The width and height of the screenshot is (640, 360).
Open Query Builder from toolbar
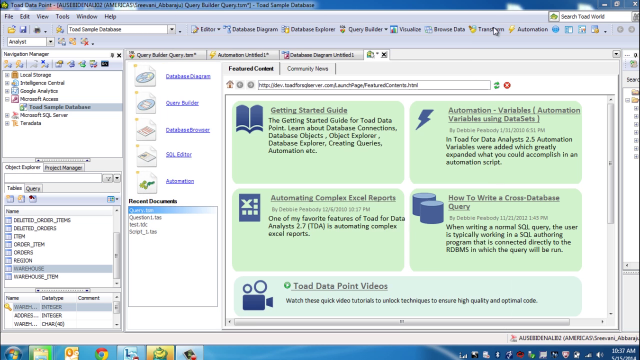coord(363,29)
